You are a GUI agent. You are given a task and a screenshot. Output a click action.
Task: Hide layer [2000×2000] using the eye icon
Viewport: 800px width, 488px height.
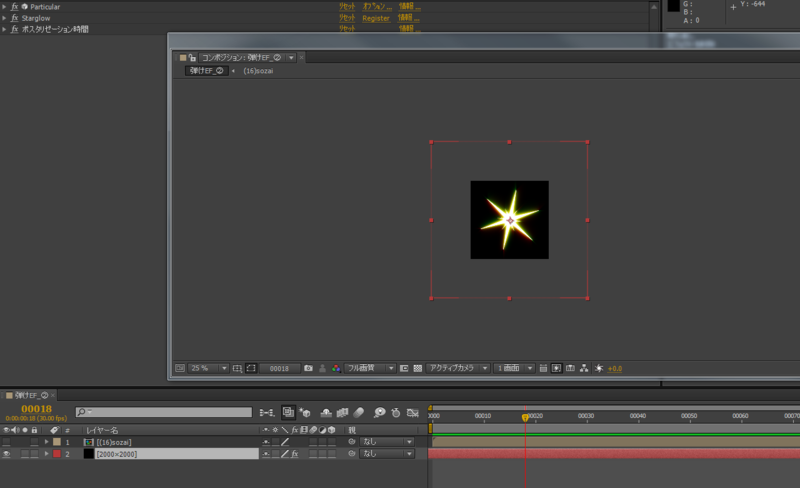tap(6, 454)
